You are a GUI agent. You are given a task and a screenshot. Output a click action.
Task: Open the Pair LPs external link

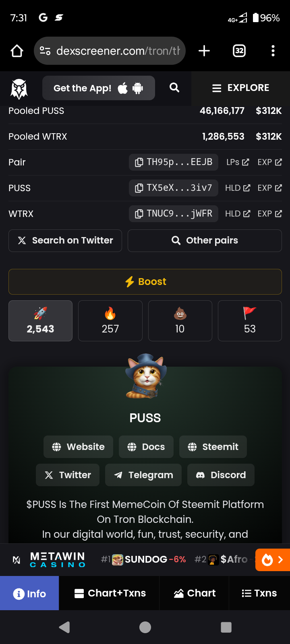pyautogui.click(x=238, y=162)
